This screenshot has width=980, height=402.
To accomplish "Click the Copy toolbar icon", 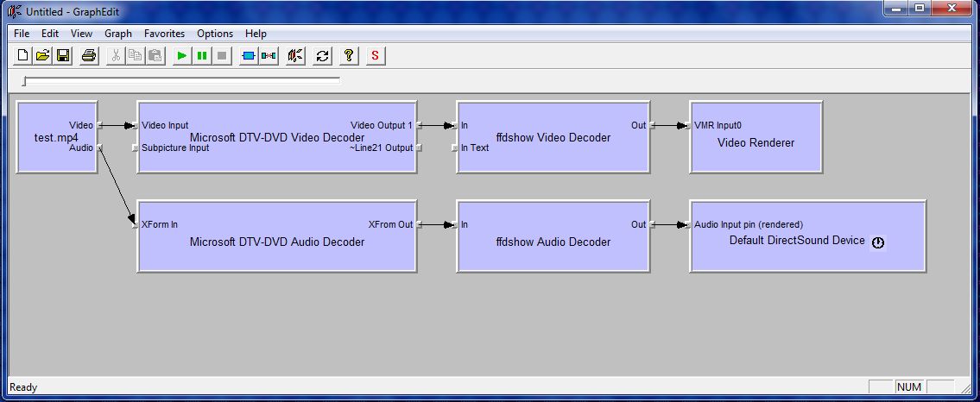I will pos(135,55).
